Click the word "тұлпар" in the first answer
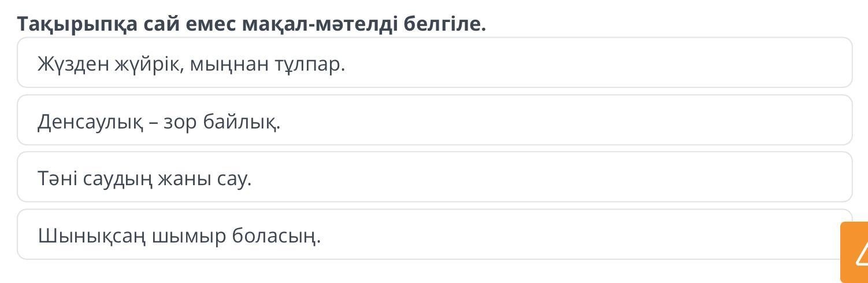Screen dimensions: 868x283 click(309, 64)
